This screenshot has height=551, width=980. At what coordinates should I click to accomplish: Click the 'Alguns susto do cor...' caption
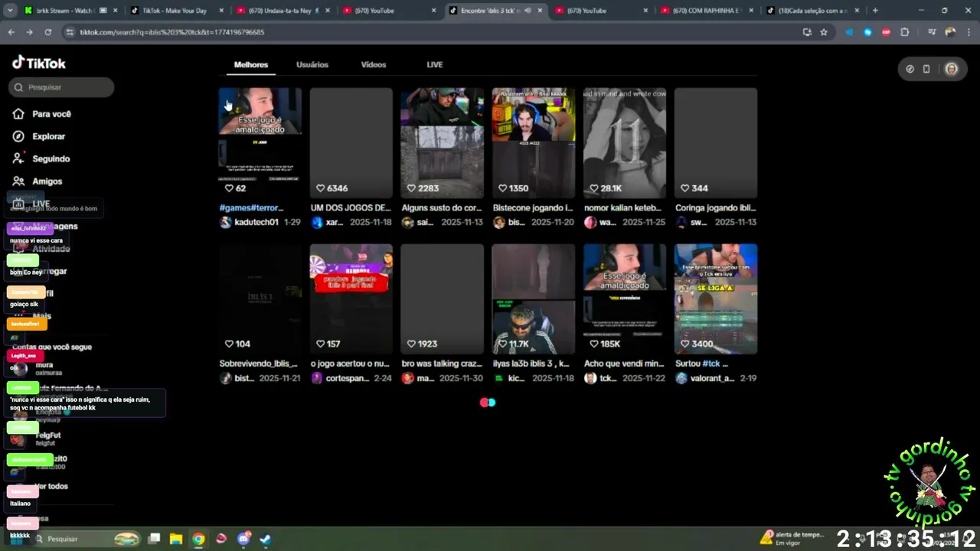click(x=442, y=207)
